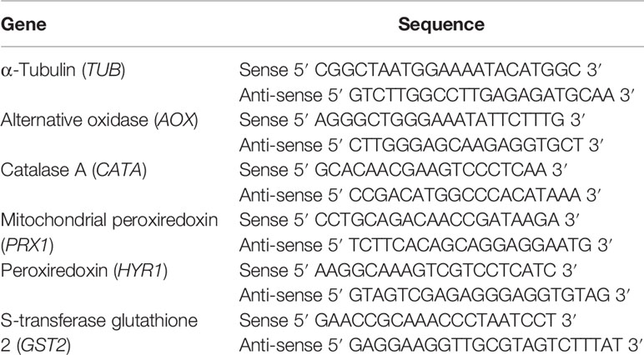The height and width of the screenshot is (355, 644).
Task: Select the Catalase A (CATA) gene cell
Action: tap(73, 170)
